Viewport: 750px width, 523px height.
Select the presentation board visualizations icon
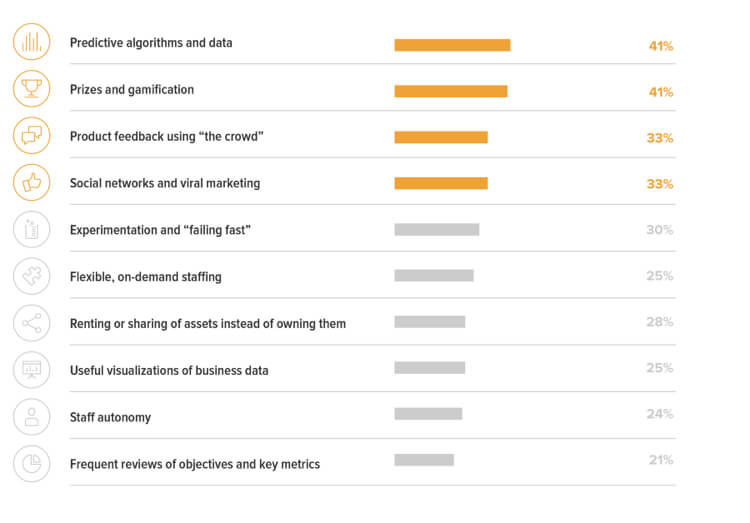click(32, 370)
